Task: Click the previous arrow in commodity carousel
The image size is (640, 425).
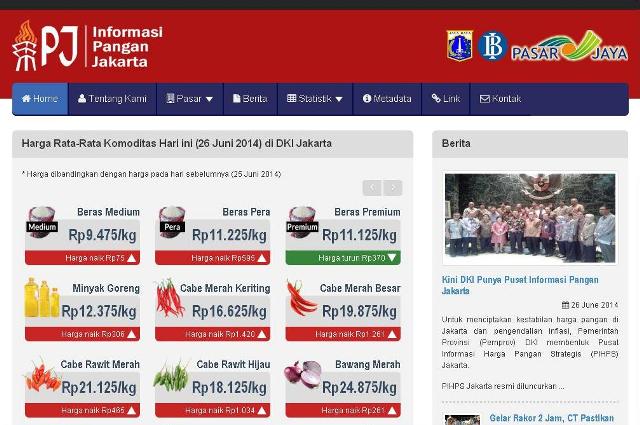Action: pyautogui.click(x=371, y=187)
